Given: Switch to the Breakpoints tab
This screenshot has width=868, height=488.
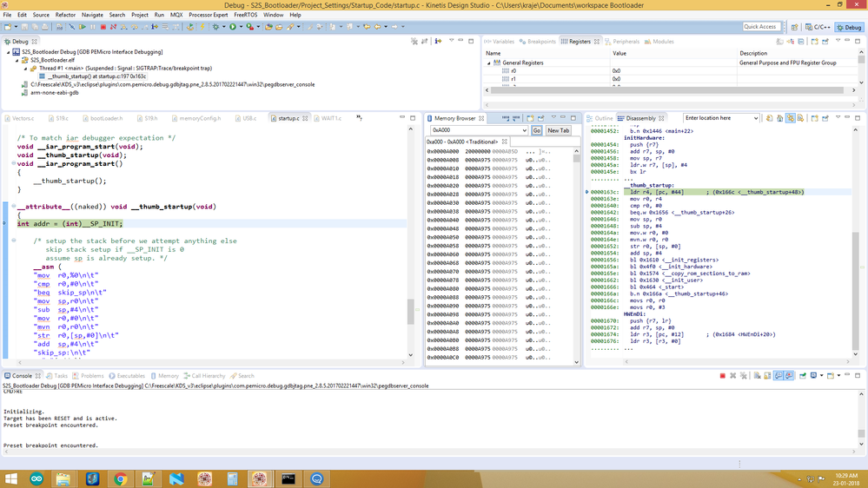Looking at the screenshot, I should click(538, 42).
